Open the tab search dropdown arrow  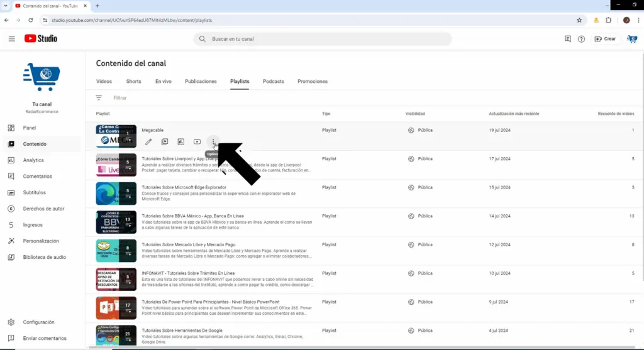5,6
